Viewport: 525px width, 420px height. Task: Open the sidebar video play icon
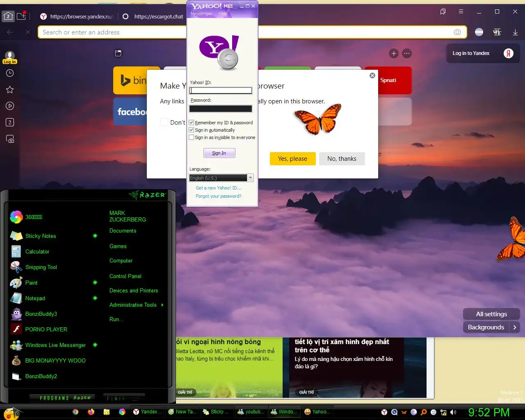10,106
